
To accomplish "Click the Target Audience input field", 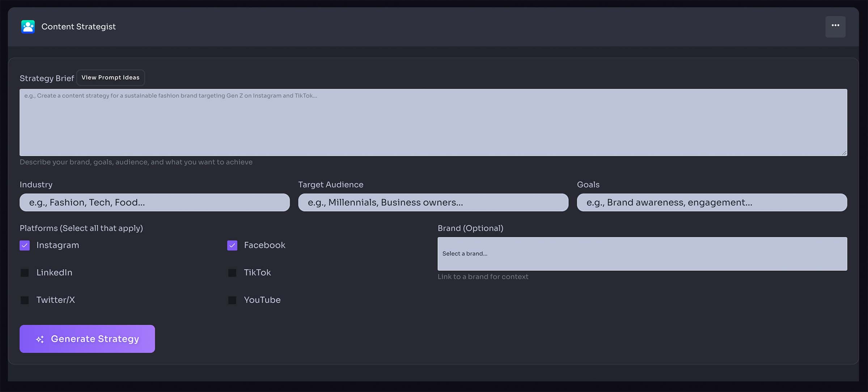I will pos(433,203).
